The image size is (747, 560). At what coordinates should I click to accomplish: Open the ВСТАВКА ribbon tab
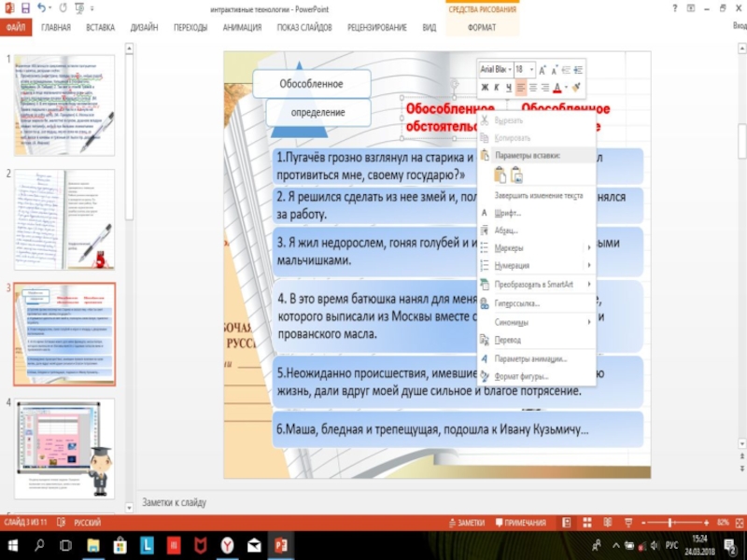click(100, 28)
